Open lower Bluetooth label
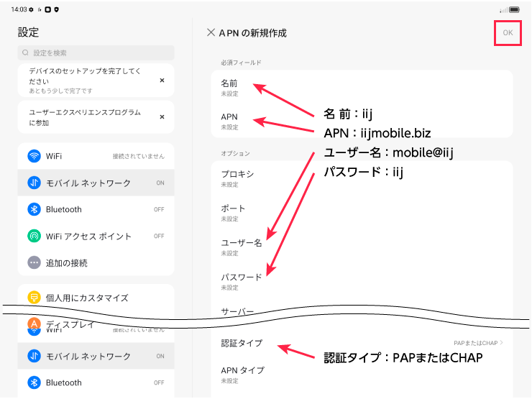The height and width of the screenshot is (399, 532). point(64,382)
